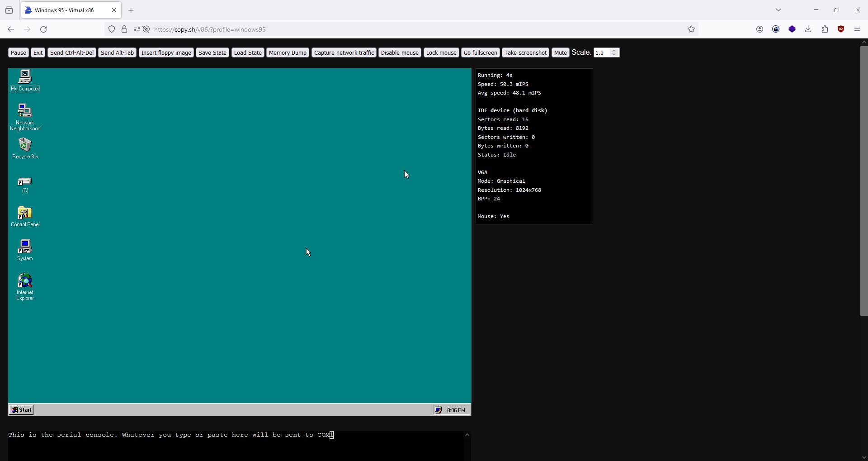The height and width of the screenshot is (461, 868).
Task: Click the display tray icon in taskbar
Action: [438, 410]
